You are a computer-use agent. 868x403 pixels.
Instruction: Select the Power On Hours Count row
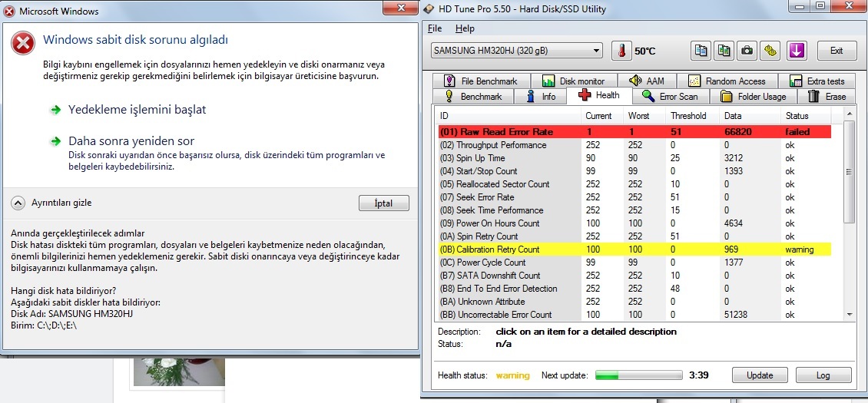[634, 223]
